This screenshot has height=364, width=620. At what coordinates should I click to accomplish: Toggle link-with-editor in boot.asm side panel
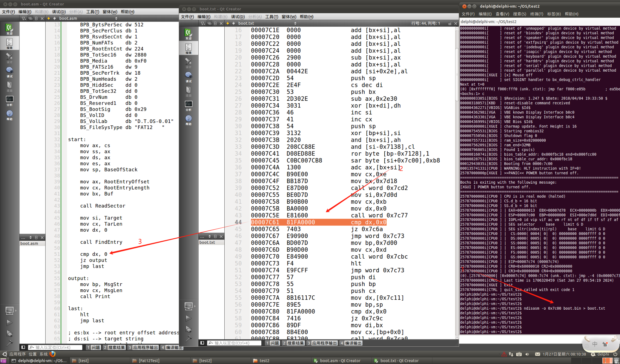[x=30, y=19]
